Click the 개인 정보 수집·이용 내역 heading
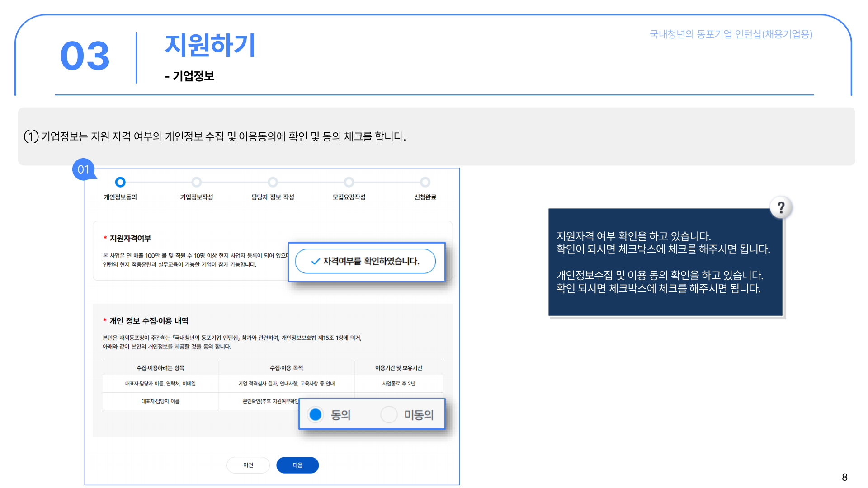This screenshot has width=868, height=488. 149,321
